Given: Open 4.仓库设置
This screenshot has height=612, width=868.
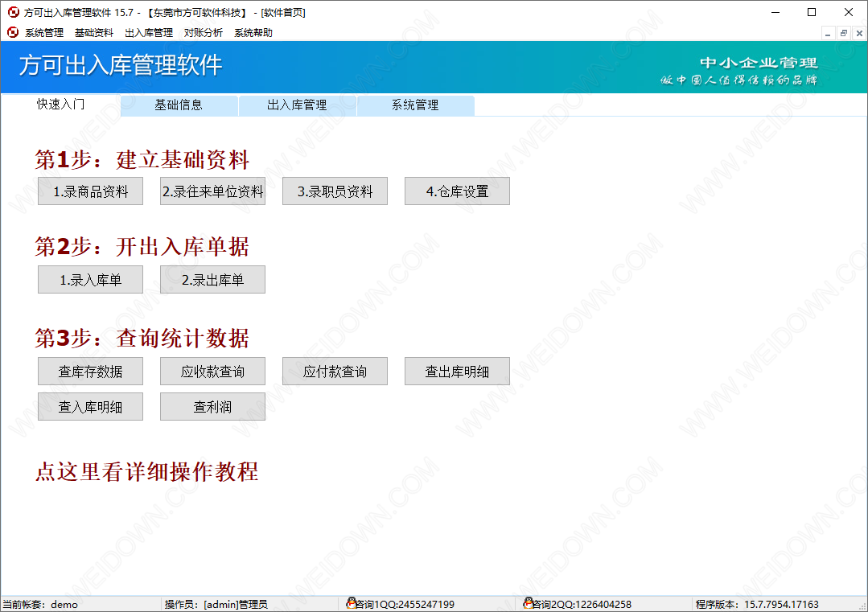Looking at the screenshot, I should pyautogui.click(x=457, y=191).
